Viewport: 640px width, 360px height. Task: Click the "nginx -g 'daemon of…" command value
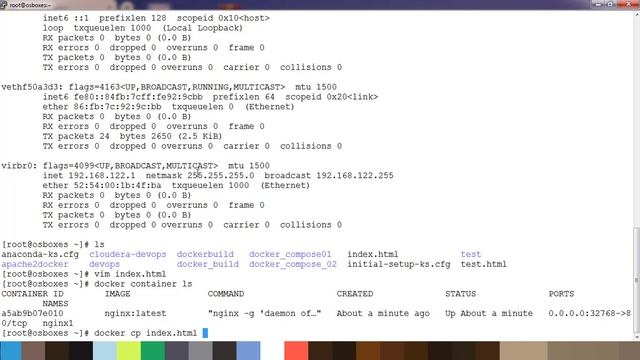tap(264, 313)
